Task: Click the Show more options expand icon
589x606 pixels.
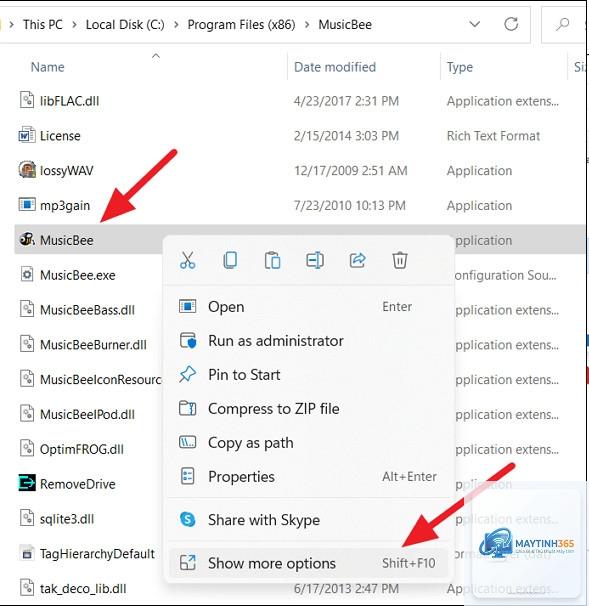Action: [x=188, y=563]
